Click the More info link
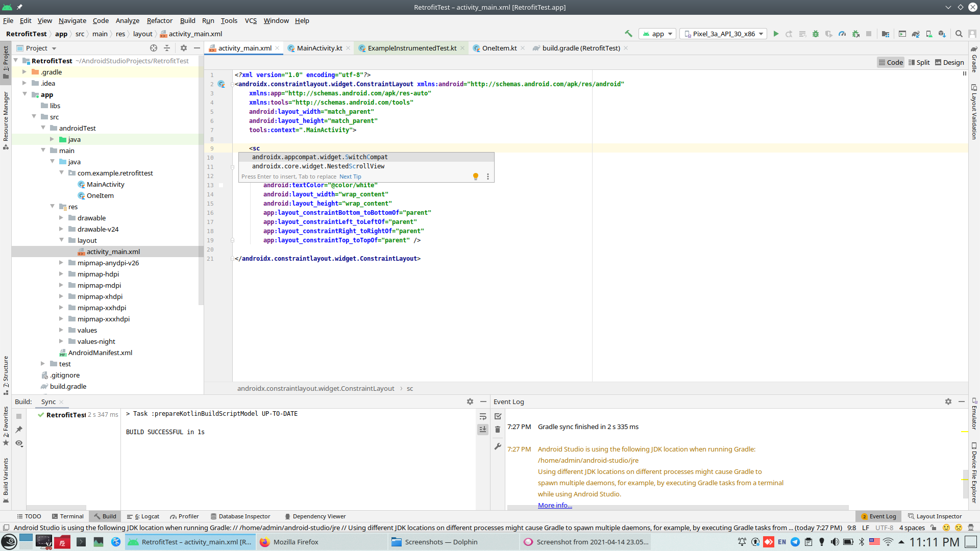980x551 pixels. coord(555,505)
